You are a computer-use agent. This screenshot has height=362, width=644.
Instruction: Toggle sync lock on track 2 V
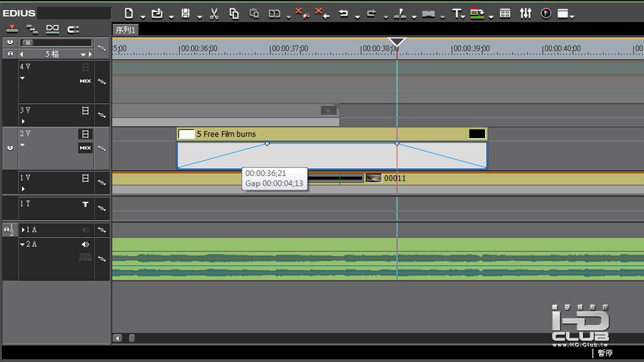(x=101, y=149)
